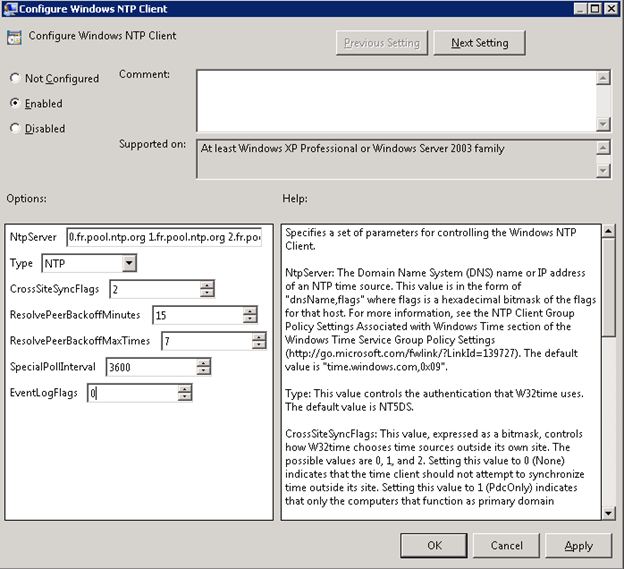Click into the NtpServer text field
The image size is (624, 569).
164,237
